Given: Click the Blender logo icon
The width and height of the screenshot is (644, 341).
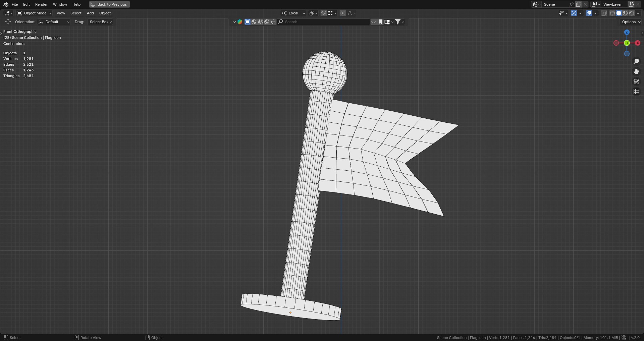Looking at the screenshot, I should coord(6,4).
